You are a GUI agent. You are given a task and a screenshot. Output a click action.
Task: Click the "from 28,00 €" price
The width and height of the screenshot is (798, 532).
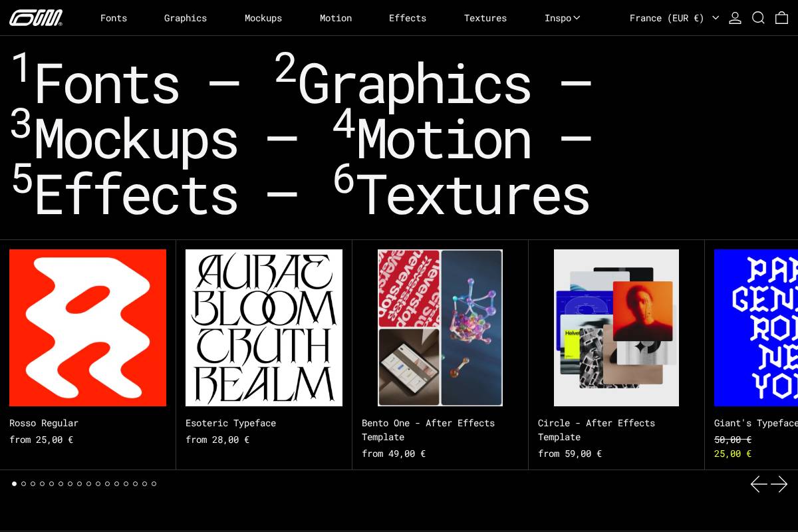coord(217,440)
